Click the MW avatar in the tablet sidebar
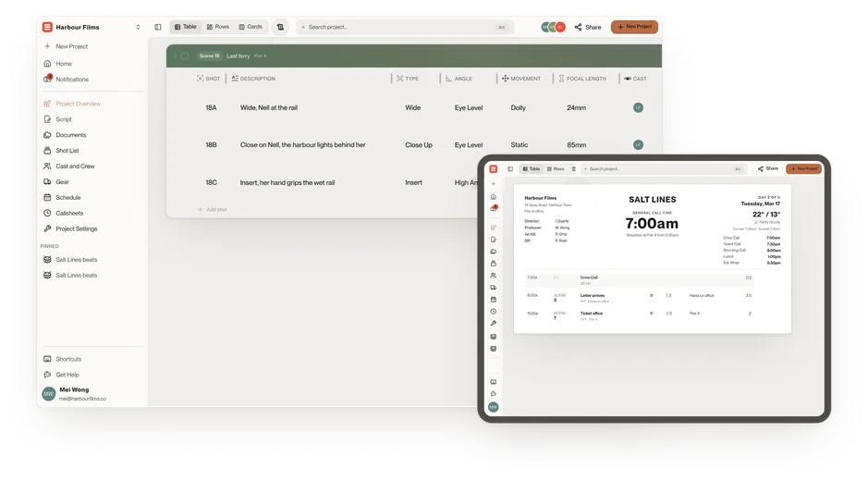The width and height of the screenshot is (868, 481). 494,407
